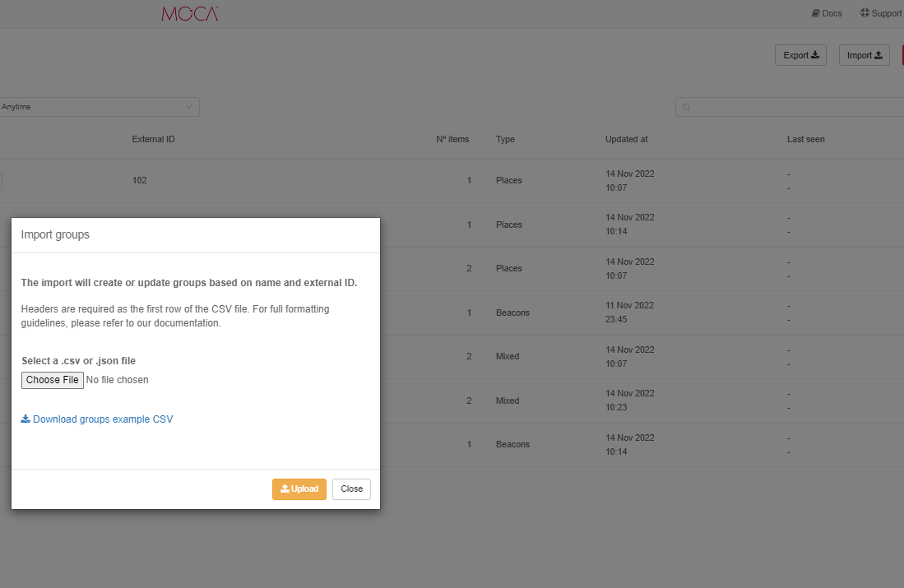This screenshot has height=588, width=904.
Task: Click the Import button in the page toolbar
Action: click(x=865, y=55)
